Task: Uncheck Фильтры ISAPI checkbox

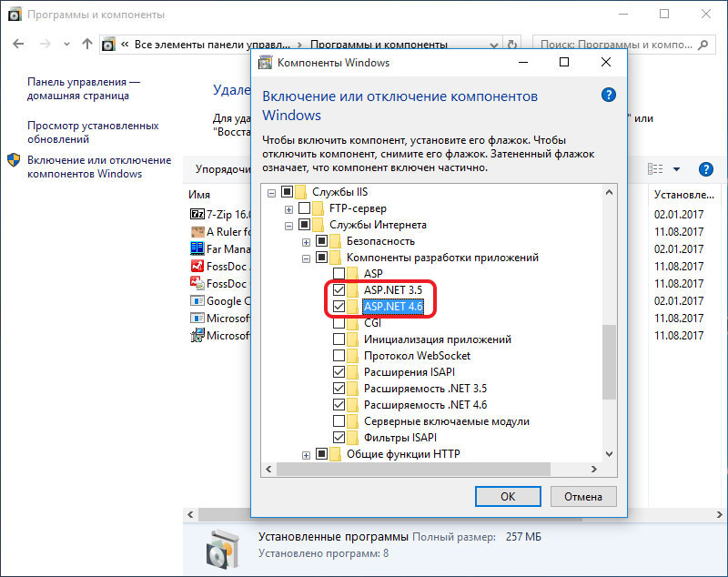Action: (339, 437)
